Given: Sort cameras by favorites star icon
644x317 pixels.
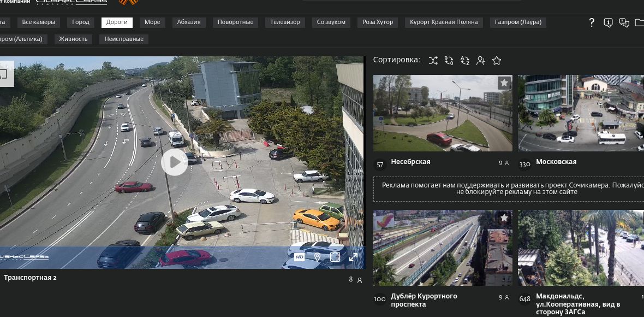Looking at the screenshot, I should pos(497,61).
